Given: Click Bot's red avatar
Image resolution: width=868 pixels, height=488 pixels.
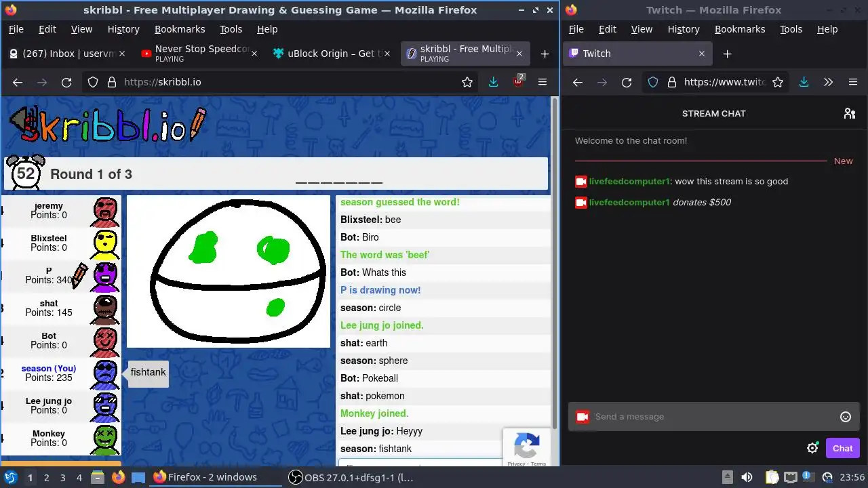Looking at the screenshot, I should [105, 342].
